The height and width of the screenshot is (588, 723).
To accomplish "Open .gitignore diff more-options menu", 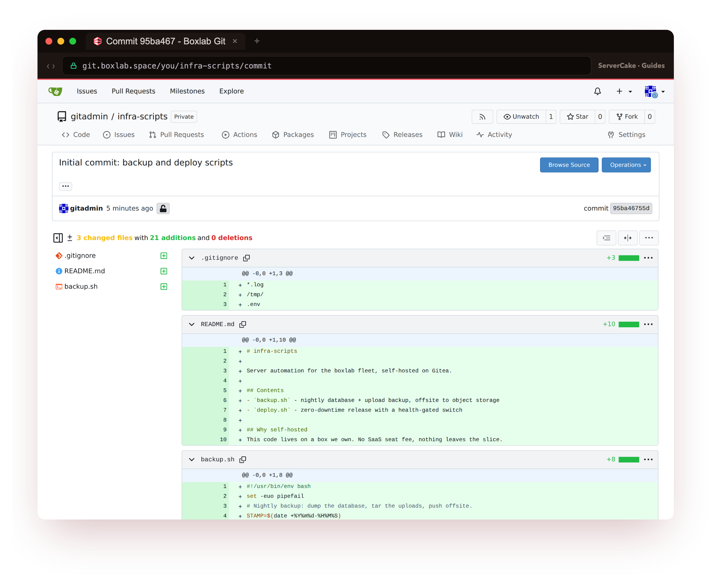I will (x=648, y=258).
